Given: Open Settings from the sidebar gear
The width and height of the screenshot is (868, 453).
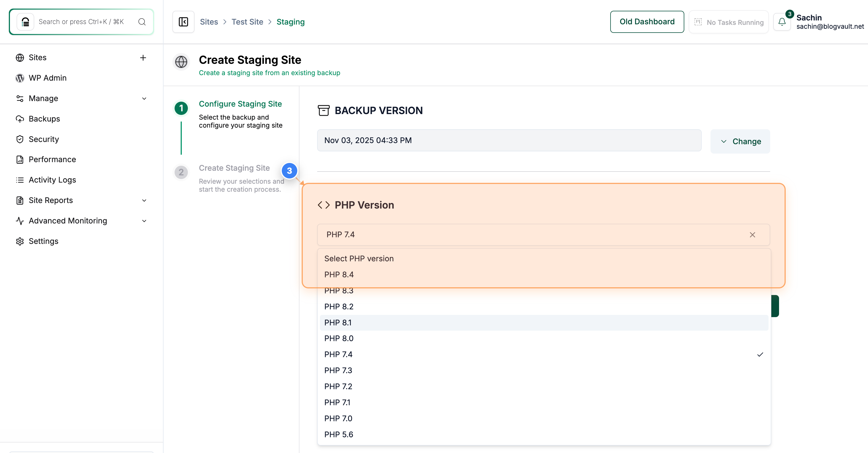Looking at the screenshot, I should [x=43, y=241].
